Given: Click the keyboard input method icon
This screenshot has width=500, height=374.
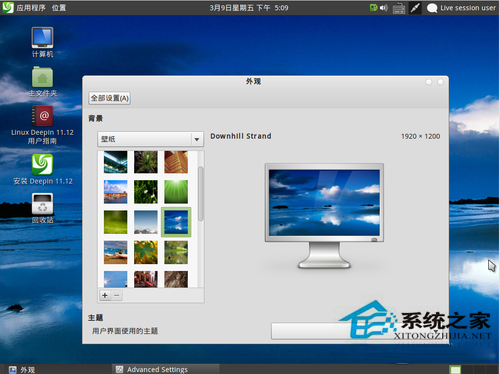Looking at the screenshot, I should (x=399, y=8).
